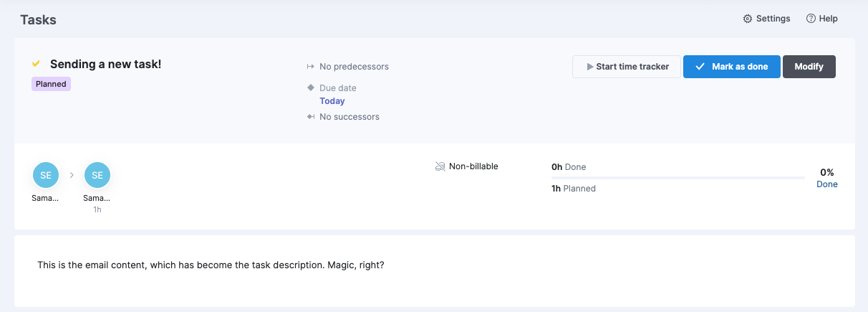868x312 pixels.
Task: Click the assigner SE avatar
Action: pyautogui.click(x=46, y=175)
